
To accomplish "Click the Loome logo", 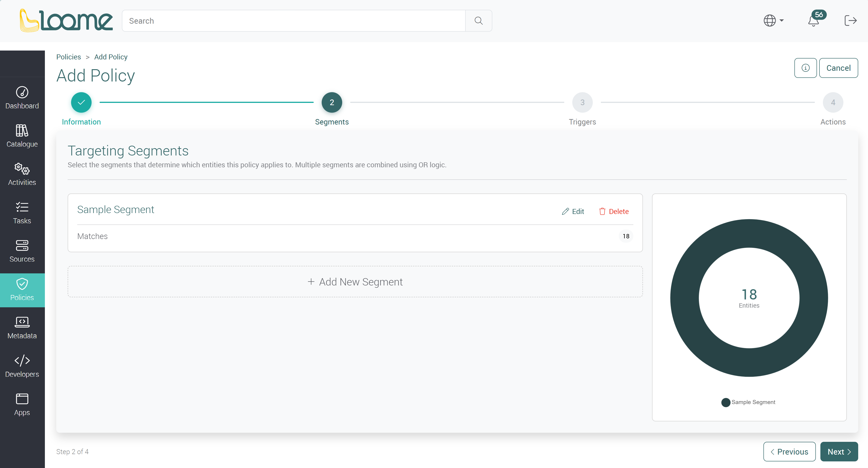I will (66, 20).
